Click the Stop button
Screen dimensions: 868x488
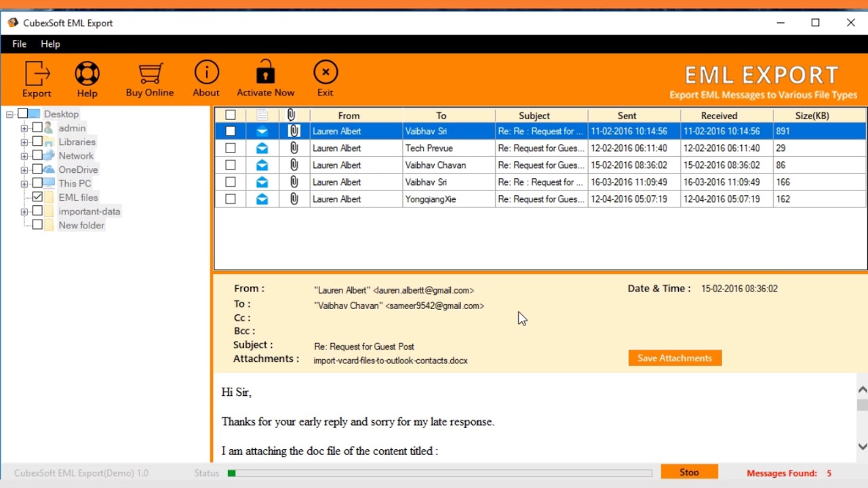click(689, 472)
